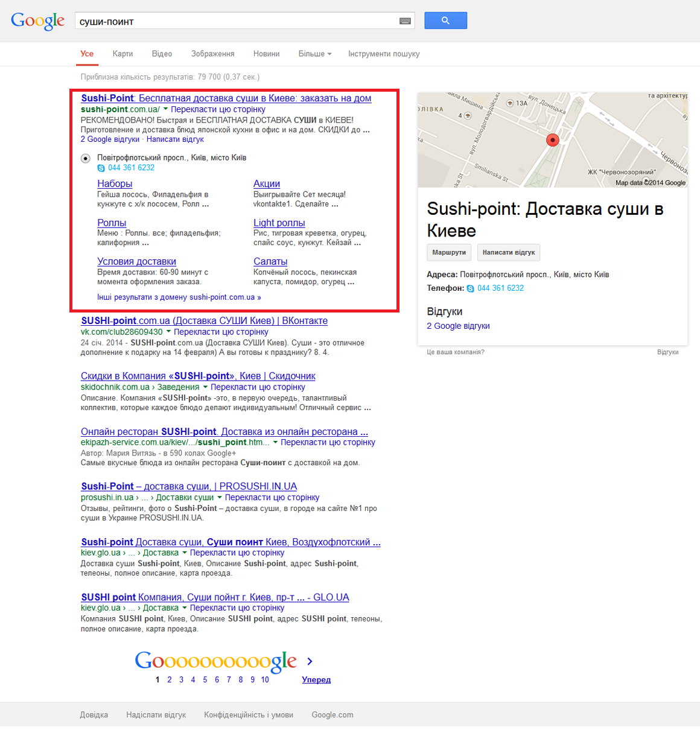The height and width of the screenshot is (736, 700).
Task: Click Перекласти цю сторінку next to sushi-point.com.ua
Action: click(218, 109)
